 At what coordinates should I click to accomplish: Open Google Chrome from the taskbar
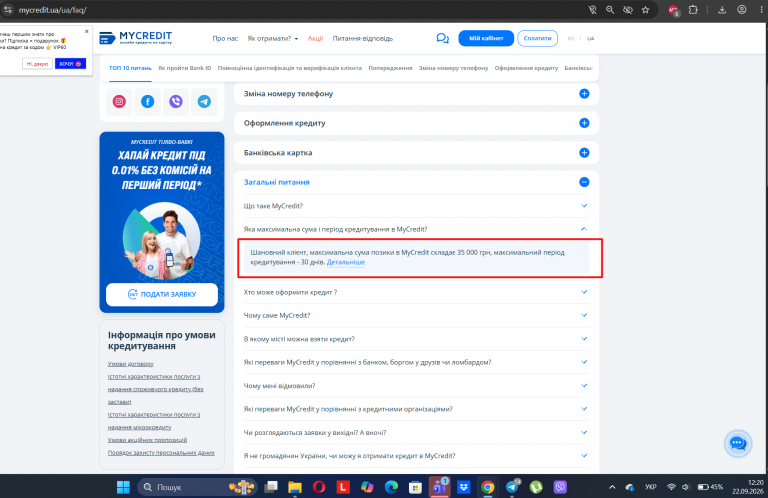[x=487, y=487]
